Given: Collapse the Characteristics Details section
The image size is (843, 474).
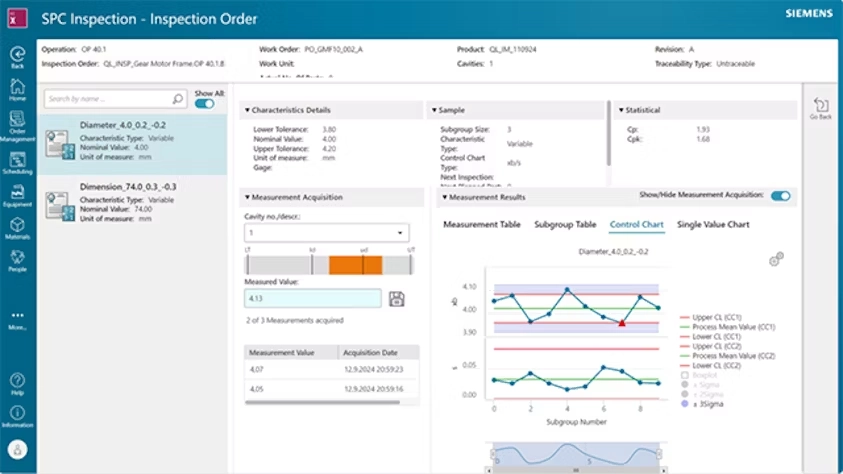Looking at the screenshot, I should tap(247, 110).
